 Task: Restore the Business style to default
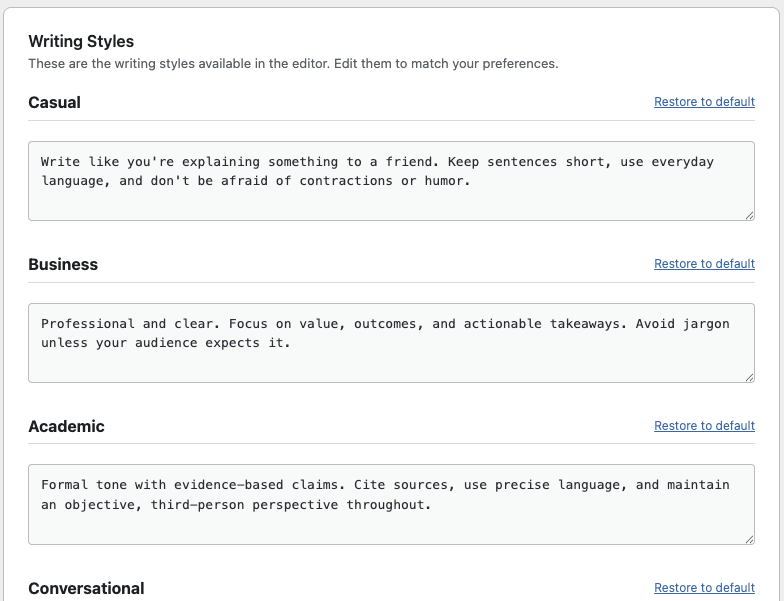point(704,264)
